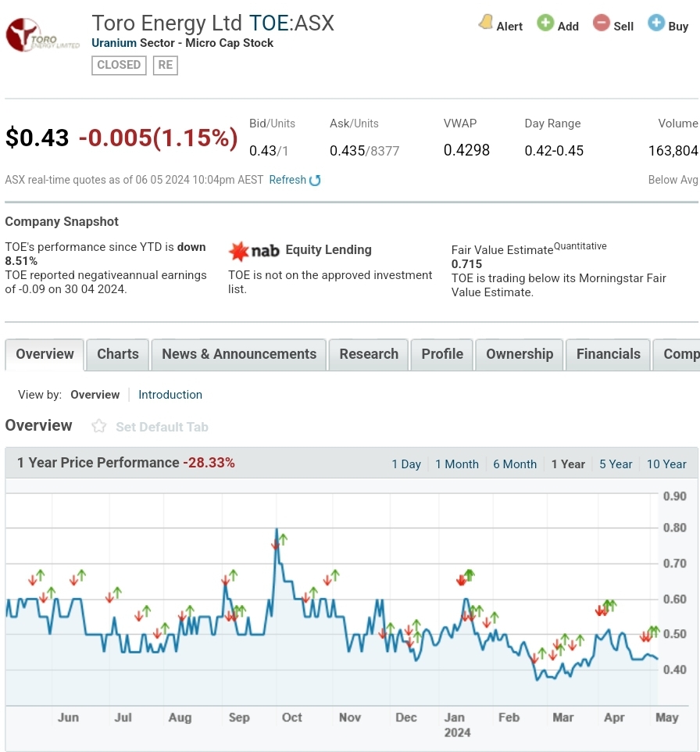Image resolution: width=700 pixels, height=752 pixels.
Task: Click the blue Buy plus icon
Action: [x=656, y=23]
